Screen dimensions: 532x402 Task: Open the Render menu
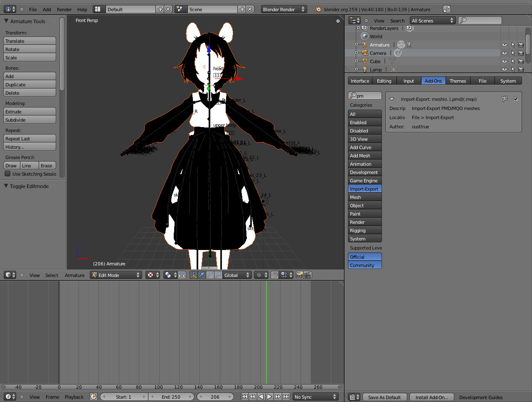pos(64,9)
